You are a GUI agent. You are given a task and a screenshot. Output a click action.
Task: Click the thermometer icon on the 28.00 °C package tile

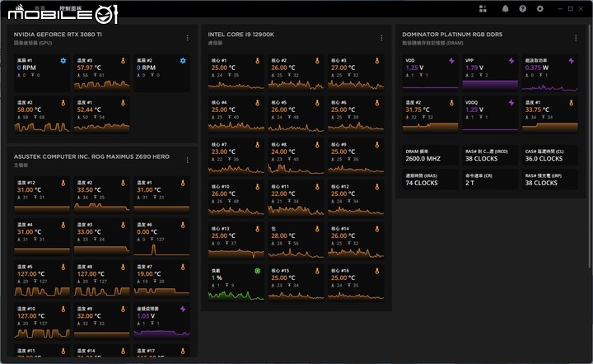coord(317,229)
